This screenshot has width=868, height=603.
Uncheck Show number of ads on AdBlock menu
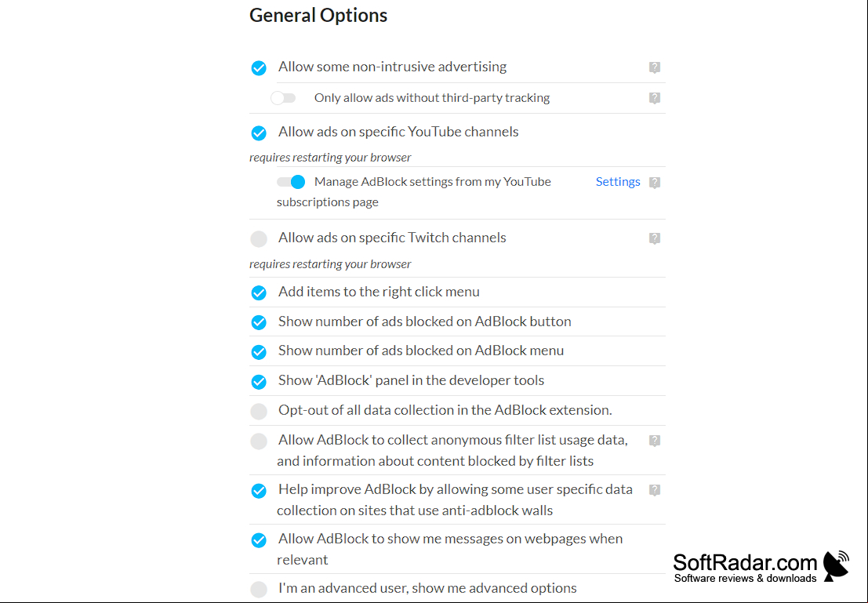point(259,351)
